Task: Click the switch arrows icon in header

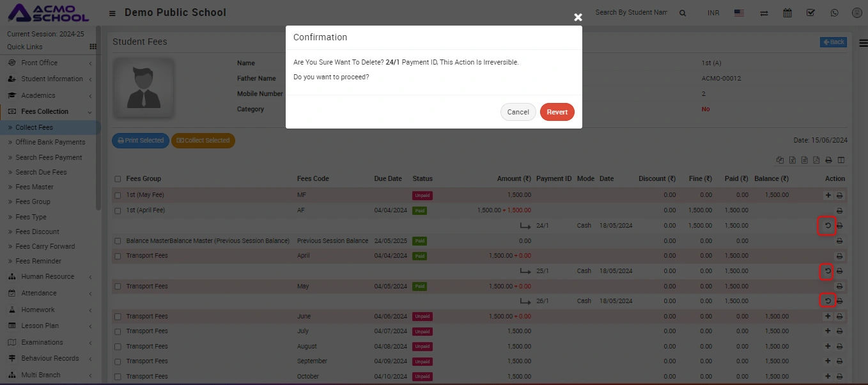Action: coord(764,13)
